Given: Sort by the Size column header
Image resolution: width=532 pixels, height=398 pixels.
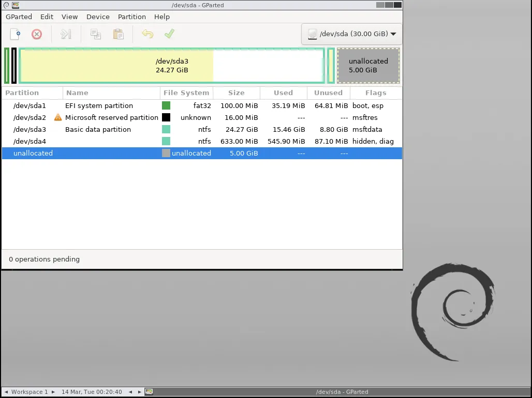Looking at the screenshot, I should click(236, 93).
